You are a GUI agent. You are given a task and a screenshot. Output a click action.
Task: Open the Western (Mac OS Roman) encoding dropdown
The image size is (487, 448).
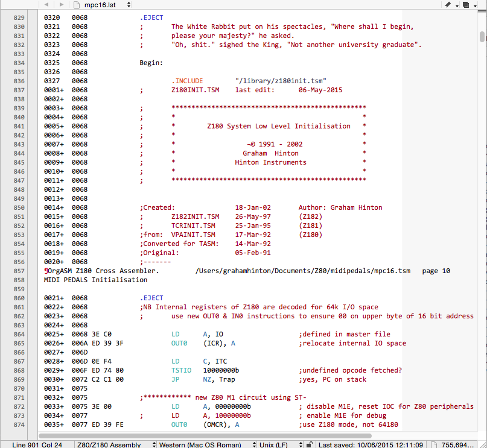click(x=208, y=444)
